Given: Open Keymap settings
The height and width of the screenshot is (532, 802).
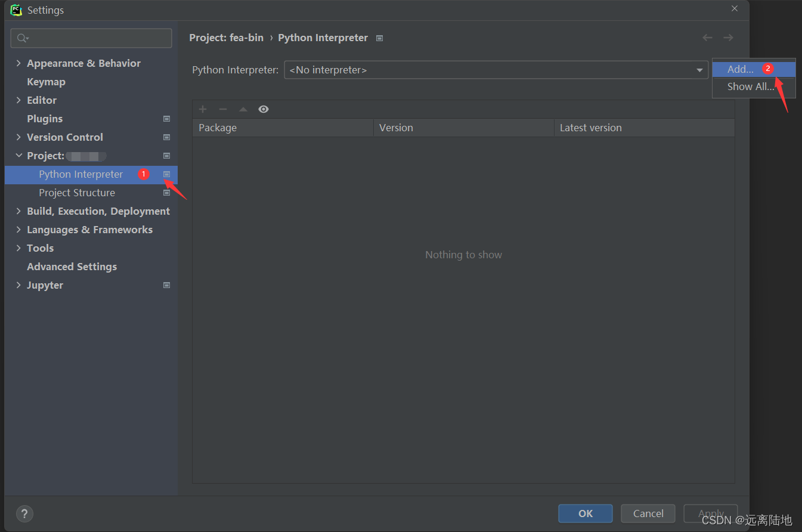Looking at the screenshot, I should click(46, 82).
